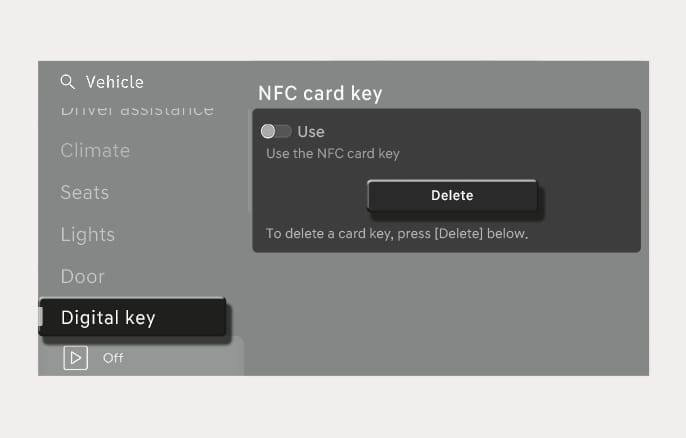The width and height of the screenshot is (686, 438).
Task: Click the knob of the Use toggle
Action: [268, 131]
